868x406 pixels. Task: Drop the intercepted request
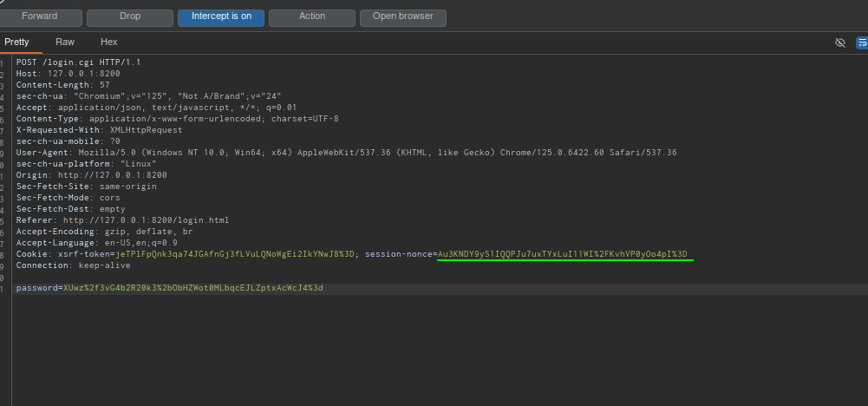pos(130,16)
